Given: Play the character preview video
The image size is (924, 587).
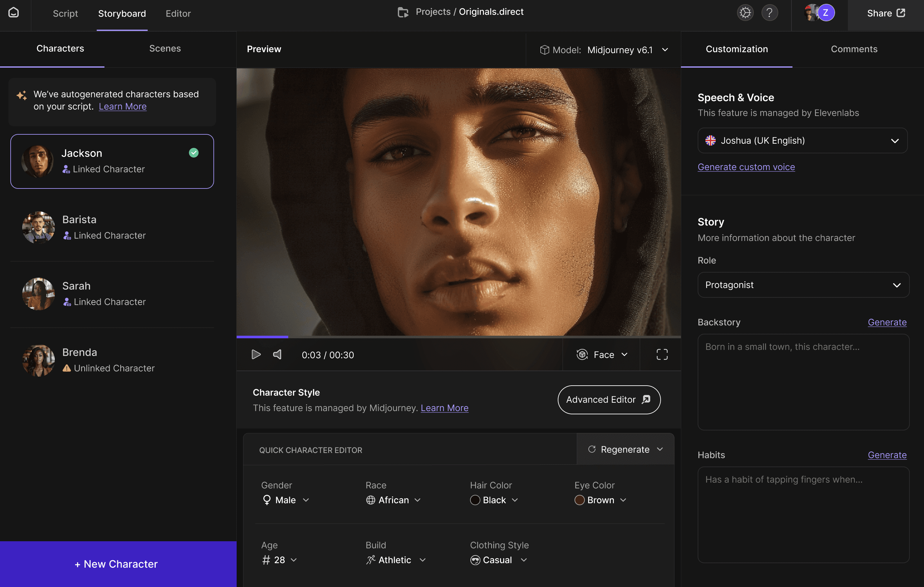Looking at the screenshot, I should point(256,354).
